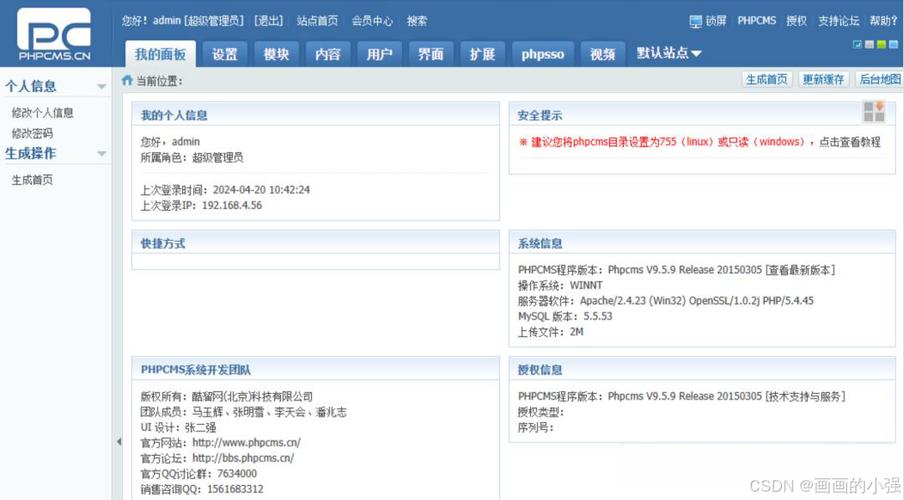The width and height of the screenshot is (904, 500).
Task: Click the 后台地图 button
Action: (879, 80)
